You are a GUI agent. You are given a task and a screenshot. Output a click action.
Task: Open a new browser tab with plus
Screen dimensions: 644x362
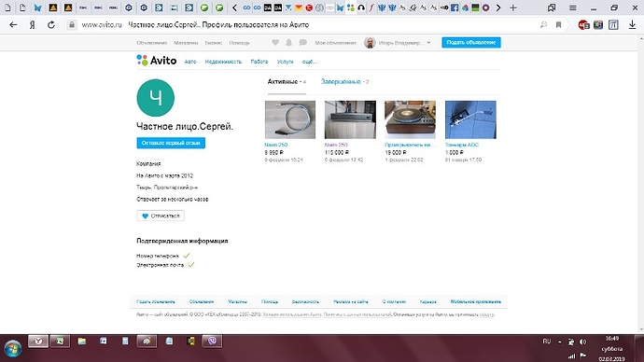[x=513, y=7]
